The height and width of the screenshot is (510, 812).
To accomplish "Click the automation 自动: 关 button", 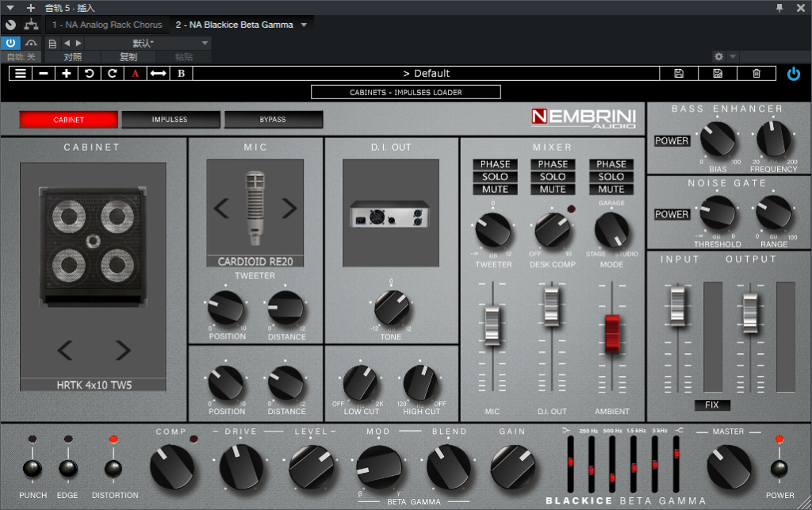I will (x=21, y=57).
